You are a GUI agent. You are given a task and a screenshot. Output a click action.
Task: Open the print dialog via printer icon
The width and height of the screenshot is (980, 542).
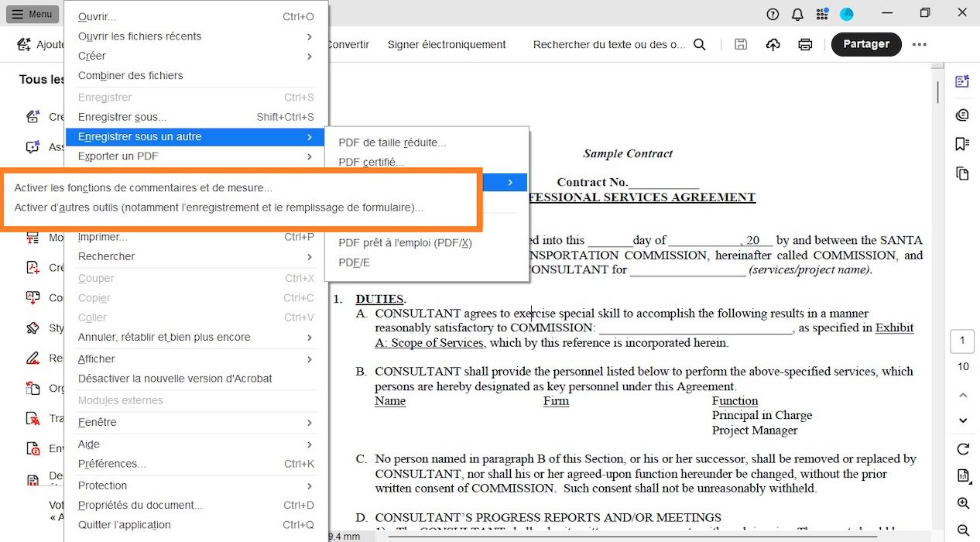(x=805, y=44)
